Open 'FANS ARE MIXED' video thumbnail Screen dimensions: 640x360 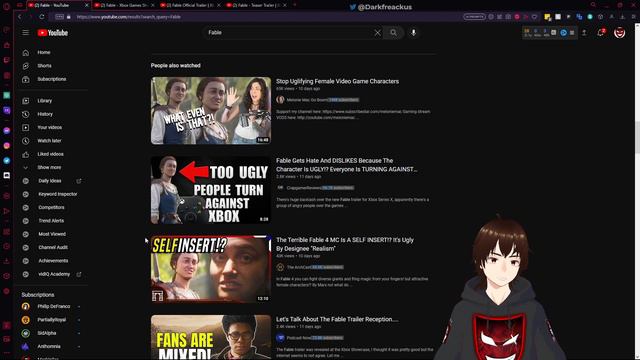pos(211,337)
